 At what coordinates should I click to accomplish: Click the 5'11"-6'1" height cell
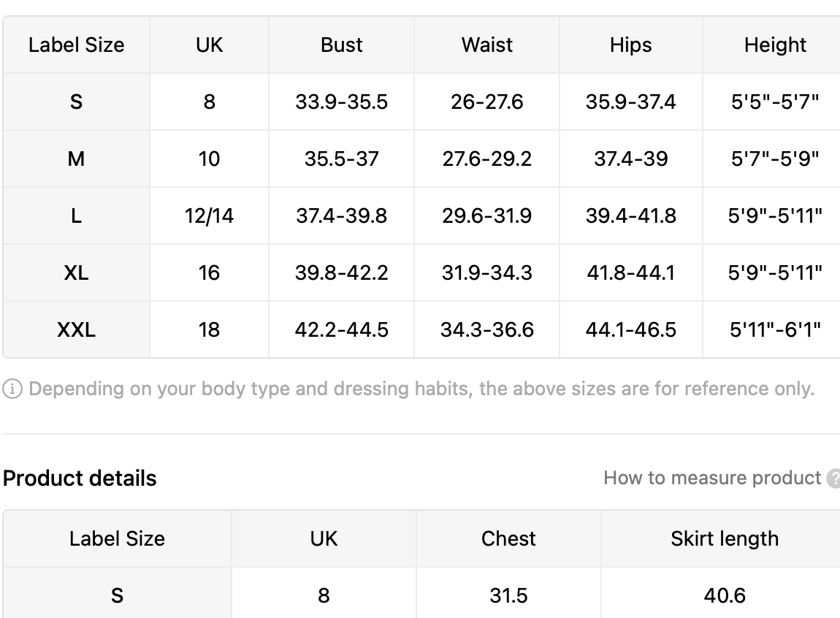click(775, 330)
